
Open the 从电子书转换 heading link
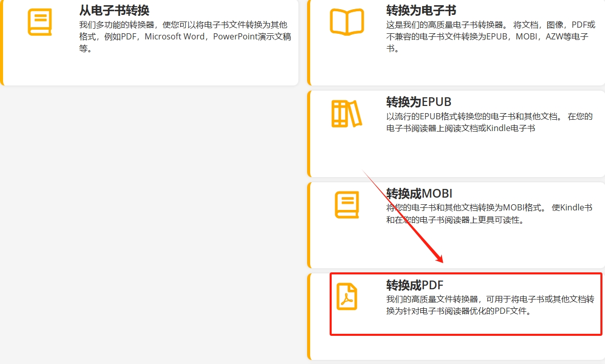(114, 10)
